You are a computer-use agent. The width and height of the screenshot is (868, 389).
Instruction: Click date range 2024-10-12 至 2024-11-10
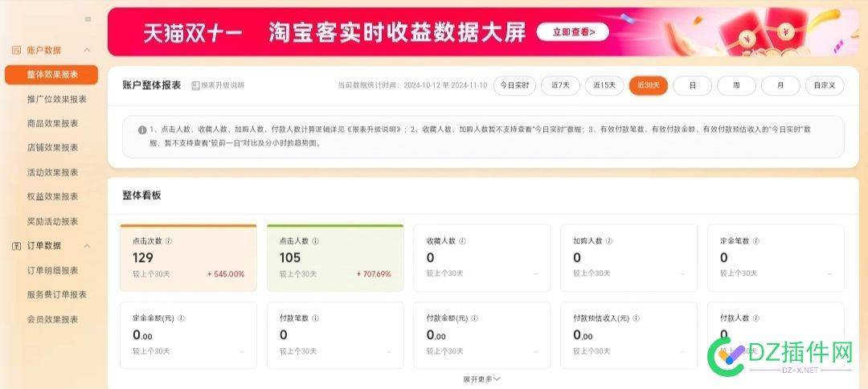pos(445,86)
